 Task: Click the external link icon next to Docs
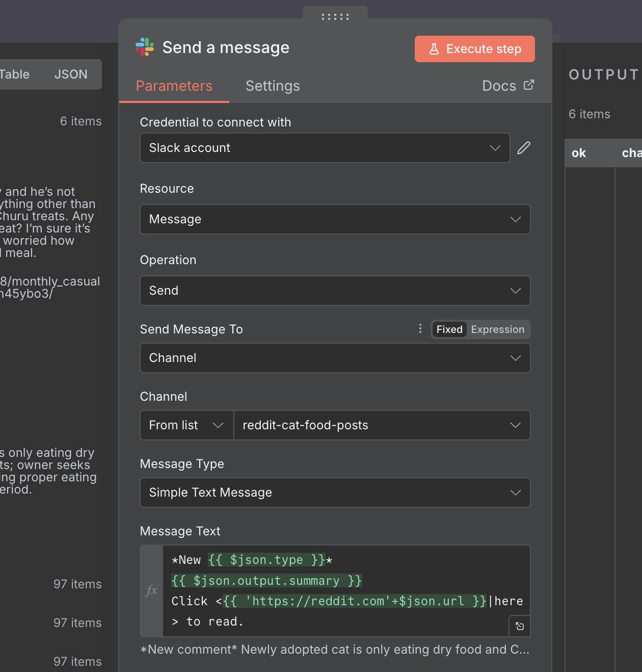point(529,85)
